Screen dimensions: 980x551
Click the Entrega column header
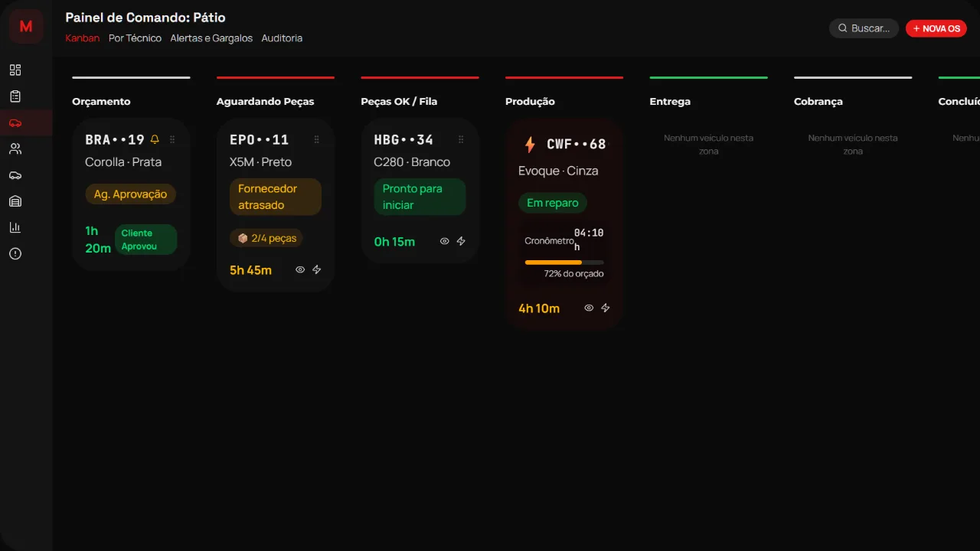tap(670, 101)
